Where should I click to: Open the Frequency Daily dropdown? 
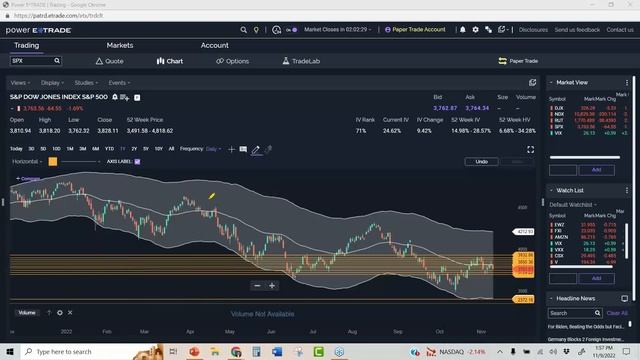pos(213,149)
